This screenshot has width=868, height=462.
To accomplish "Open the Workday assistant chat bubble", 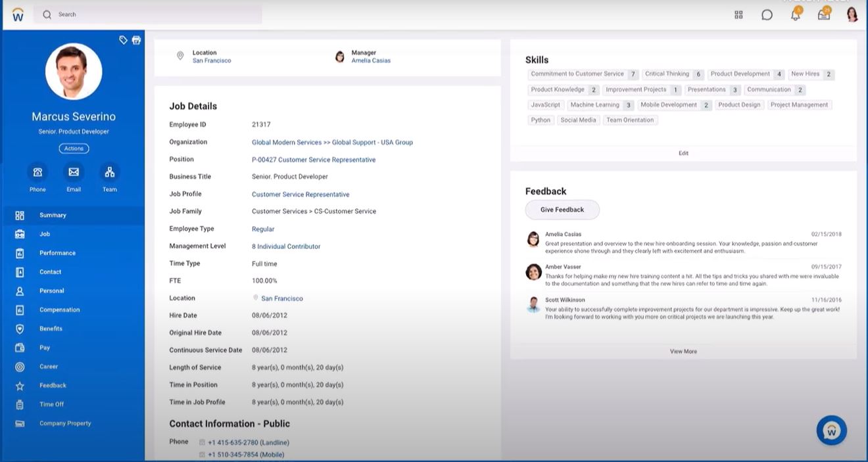I will pyautogui.click(x=831, y=431).
